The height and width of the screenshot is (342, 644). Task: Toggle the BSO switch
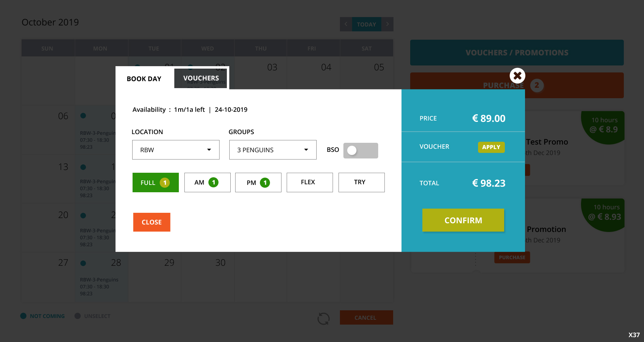pyautogui.click(x=360, y=150)
